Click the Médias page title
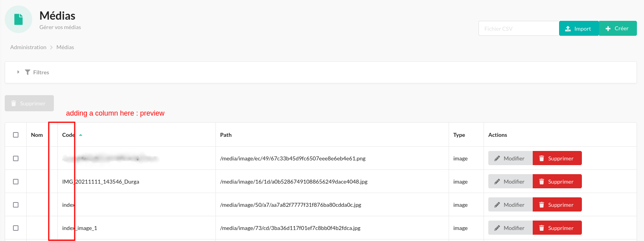 click(x=57, y=16)
